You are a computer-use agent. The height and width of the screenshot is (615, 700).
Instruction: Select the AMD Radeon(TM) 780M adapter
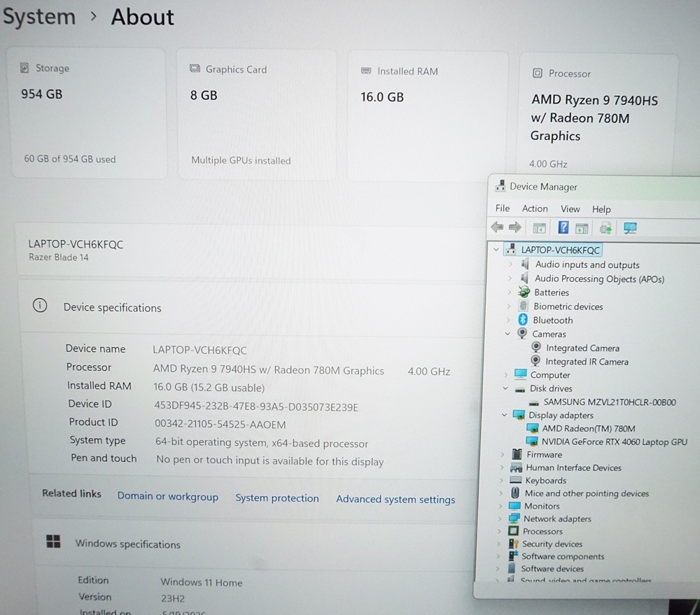coord(589,428)
